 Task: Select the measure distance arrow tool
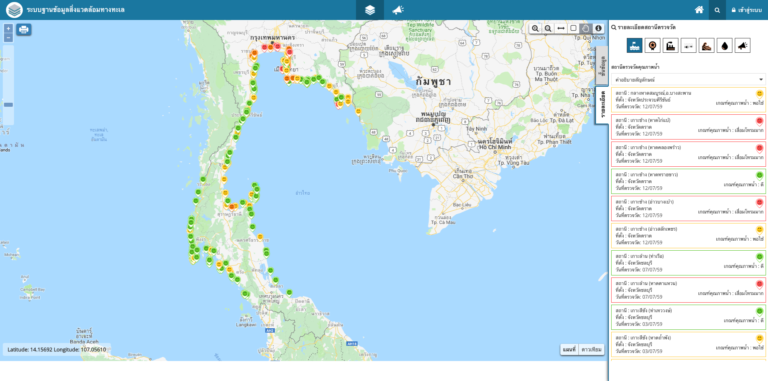[561, 28]
